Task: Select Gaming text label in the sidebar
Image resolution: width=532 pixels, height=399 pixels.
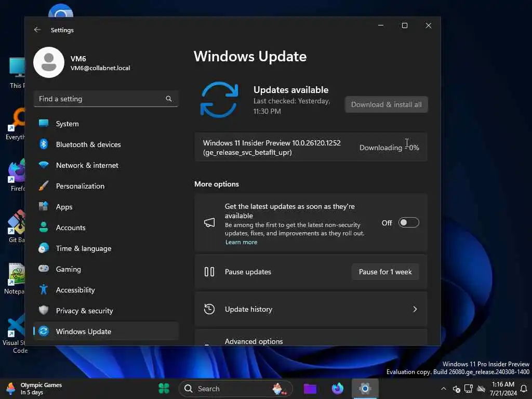Action: click(69, 269)
